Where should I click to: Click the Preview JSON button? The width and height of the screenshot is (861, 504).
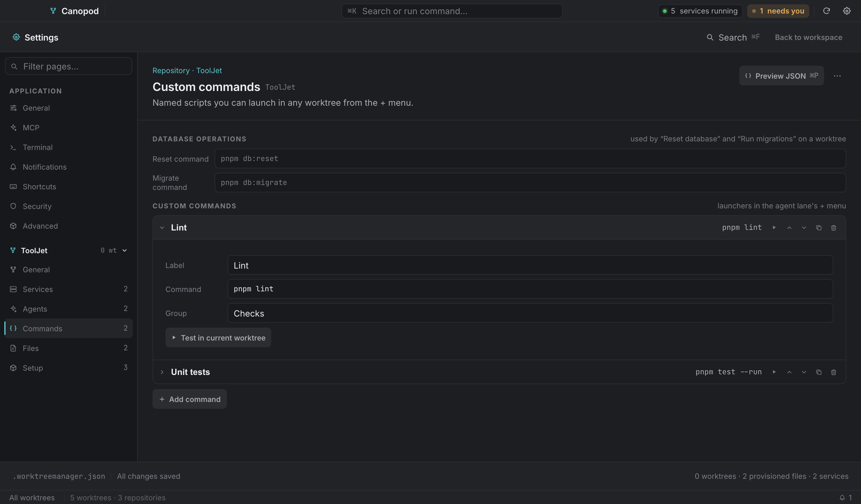(781, 76)
